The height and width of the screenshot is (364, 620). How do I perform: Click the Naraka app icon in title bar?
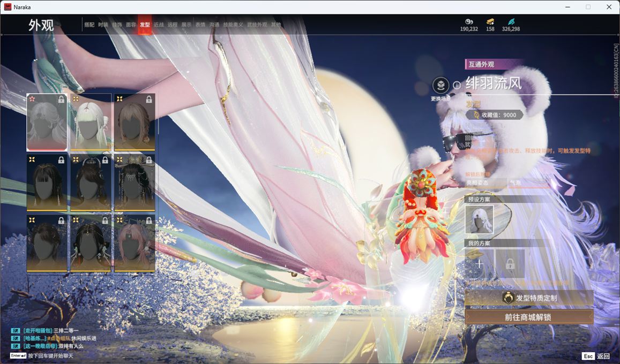pyautogui.click(x=8, y=7)
